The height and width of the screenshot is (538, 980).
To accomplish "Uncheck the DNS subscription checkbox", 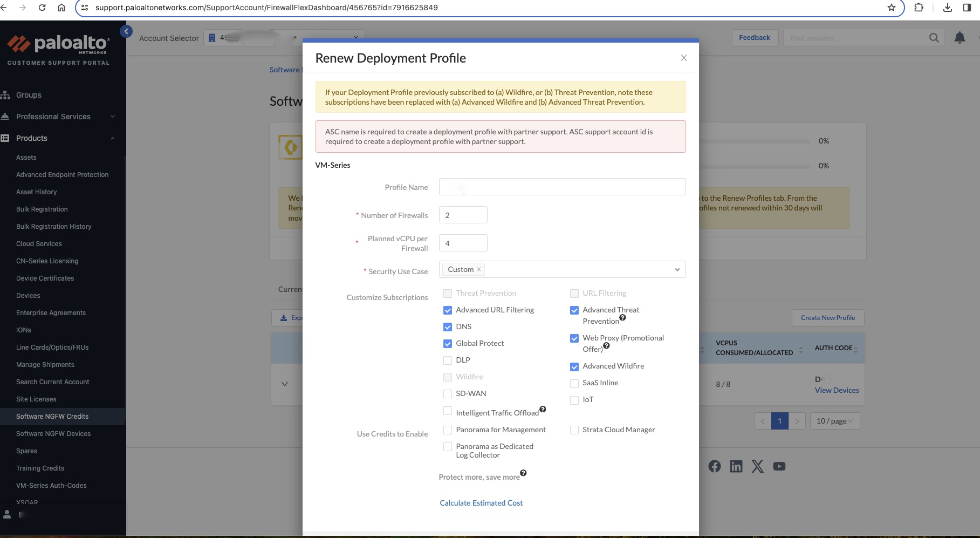I will [x=448, y=327].
